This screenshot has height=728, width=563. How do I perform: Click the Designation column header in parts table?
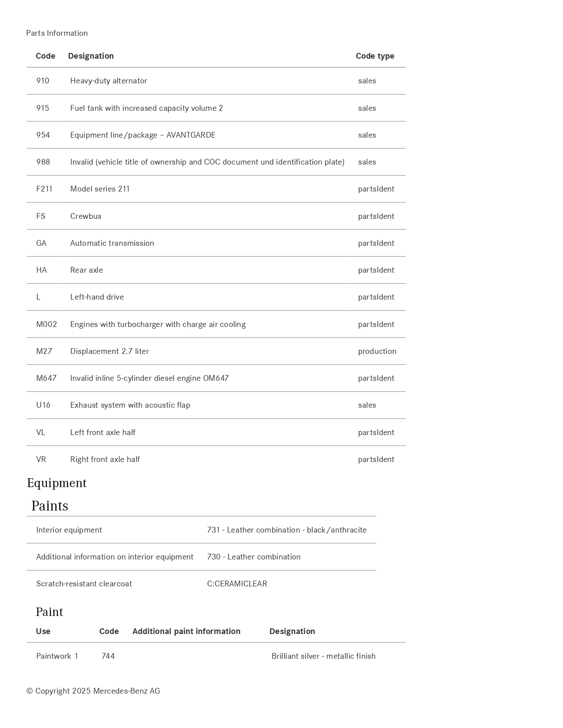coord(91,56)
